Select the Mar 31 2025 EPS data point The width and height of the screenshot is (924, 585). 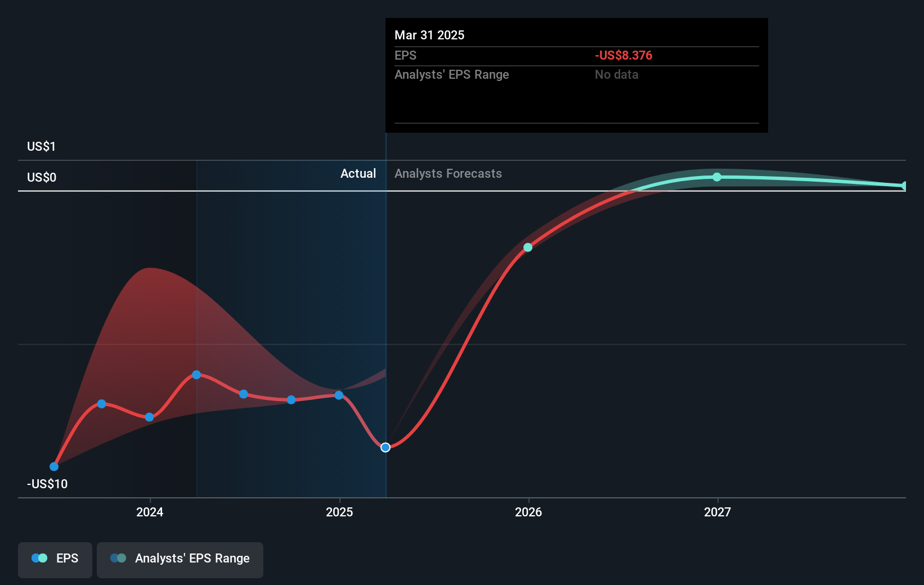[385, 448]
